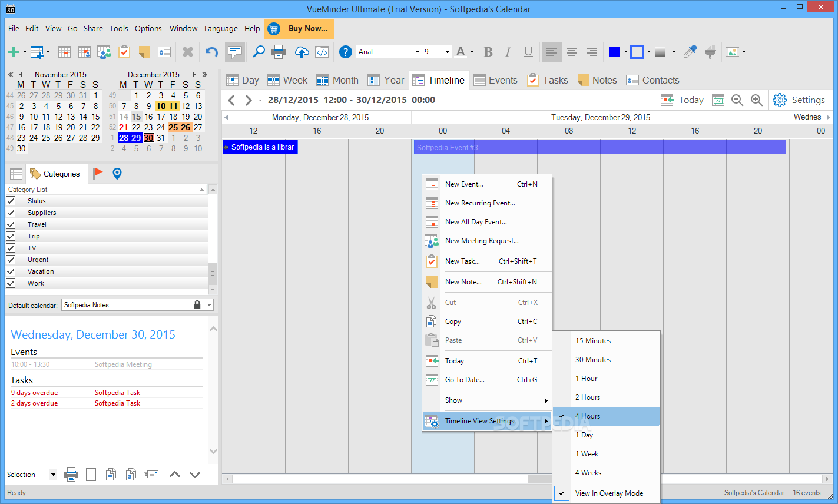The height and width of the screenshot is (504, 838).
Task: Click the Print icon in top toolbar
Action: pyautogui.click(x=279, y=52)
